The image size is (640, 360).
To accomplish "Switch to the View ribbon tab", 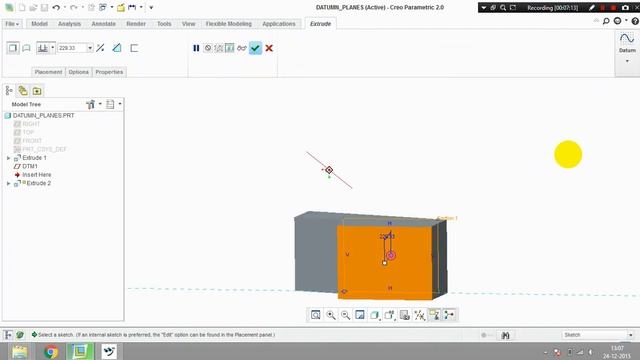I will point(189,24).
